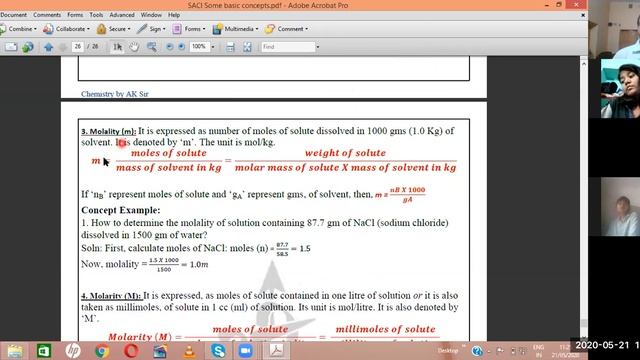Click the '3. Molality (m):' heading

point(109,131)
